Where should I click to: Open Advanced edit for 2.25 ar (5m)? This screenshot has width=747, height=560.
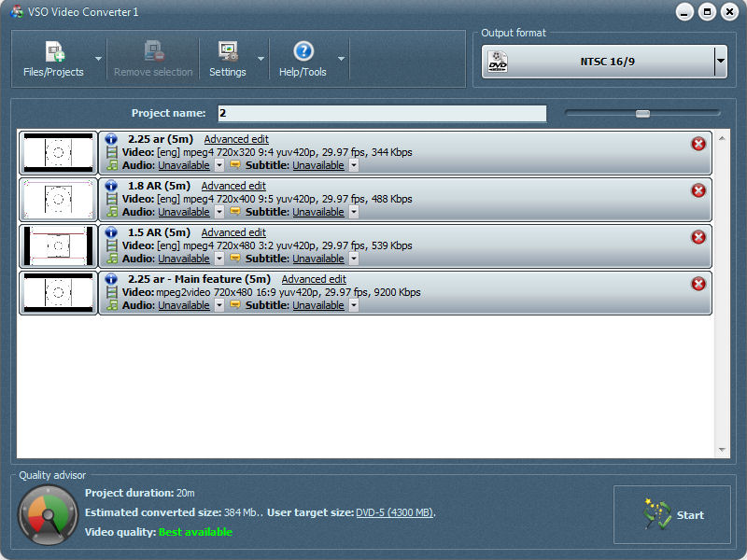236,139
